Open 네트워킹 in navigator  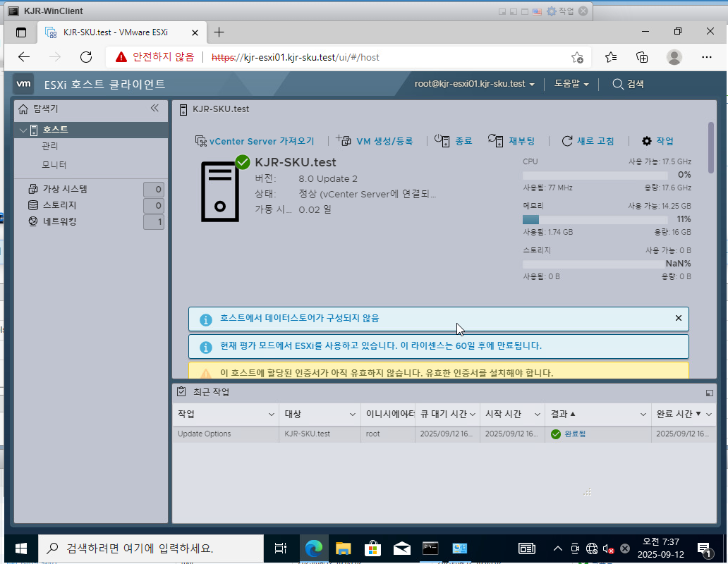[x=59, y=221]
